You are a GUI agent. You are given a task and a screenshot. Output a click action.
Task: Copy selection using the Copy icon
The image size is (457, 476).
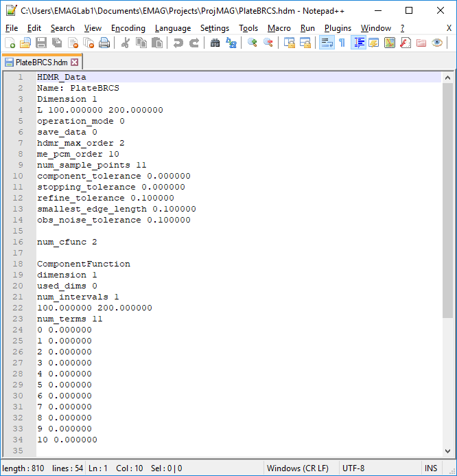pos(141,43)
